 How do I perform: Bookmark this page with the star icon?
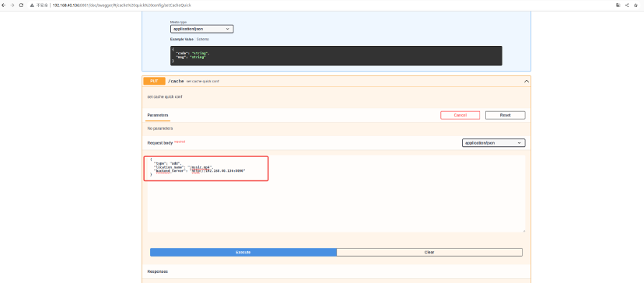coord(635,5)
